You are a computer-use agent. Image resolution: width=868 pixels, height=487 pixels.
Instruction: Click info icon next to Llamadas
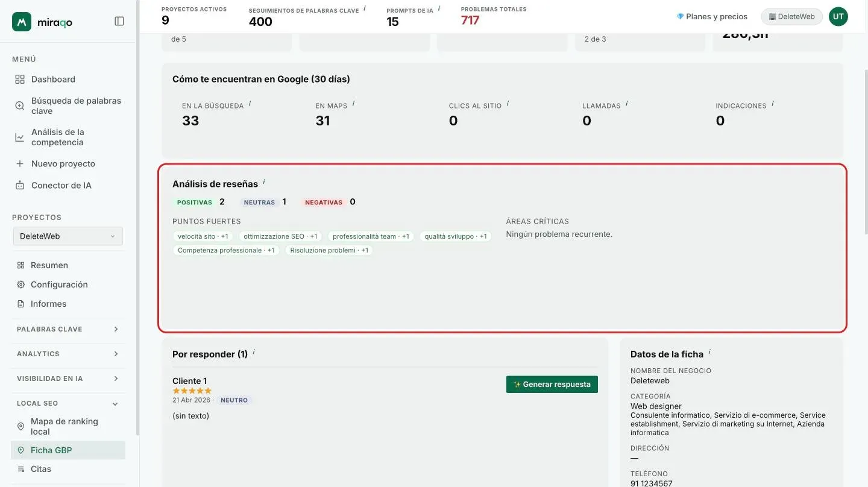click(x=626, y=104)
